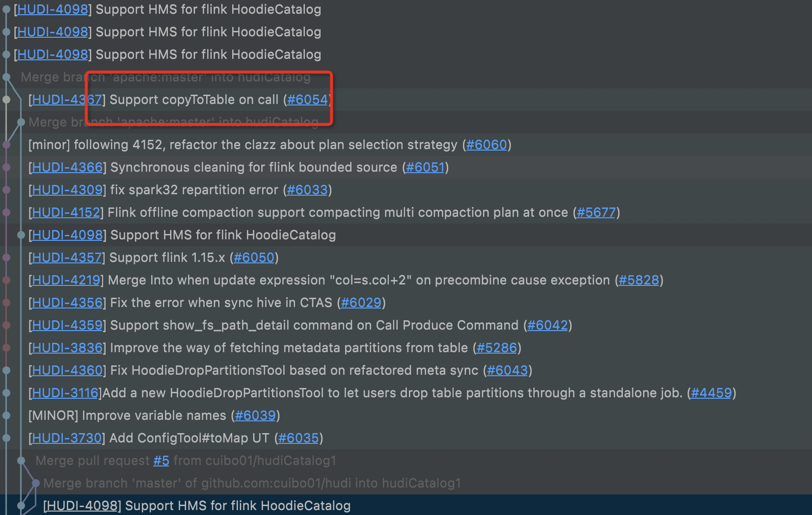Click the HUDI-3730 issue link
Screen dimensions: 812x515
coord(67,438)
